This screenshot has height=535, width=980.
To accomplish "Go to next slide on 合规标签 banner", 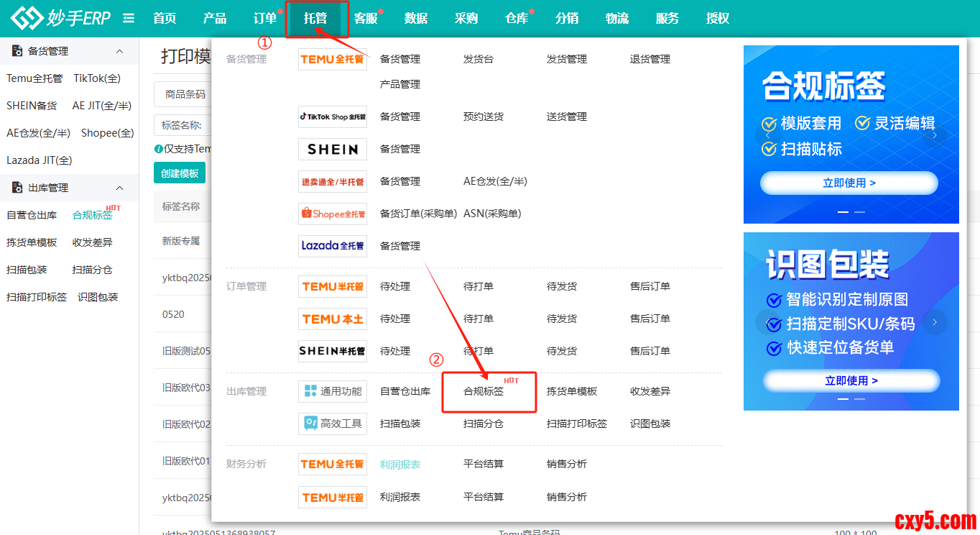I will [935, 134].
